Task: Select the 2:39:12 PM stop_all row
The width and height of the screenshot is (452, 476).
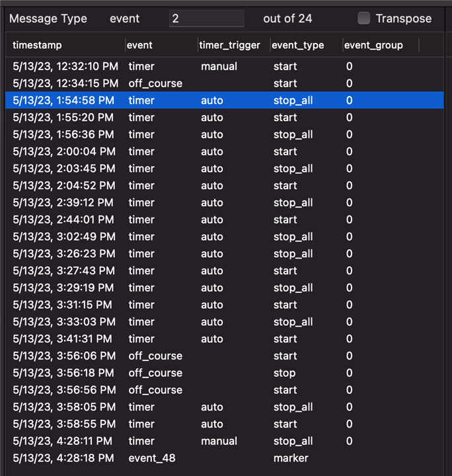Action: point(225,202)
